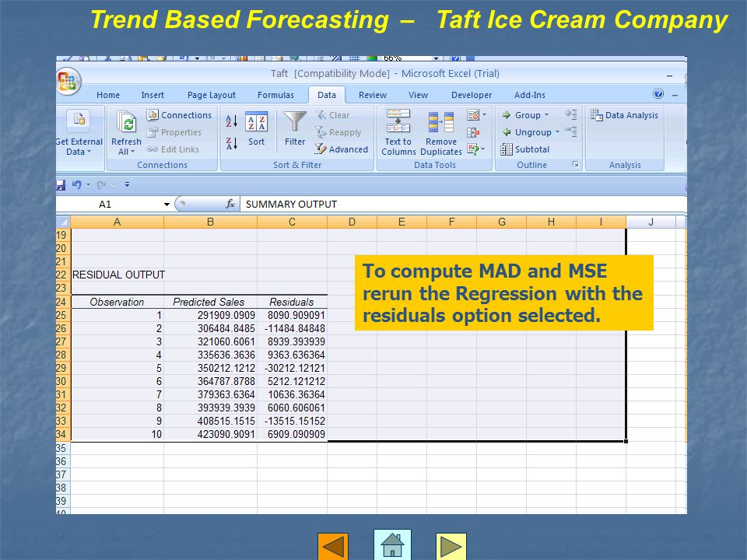Switch to the Home tab
The height and width of the screenshot is (560, 747).
[x=108, y=95]
